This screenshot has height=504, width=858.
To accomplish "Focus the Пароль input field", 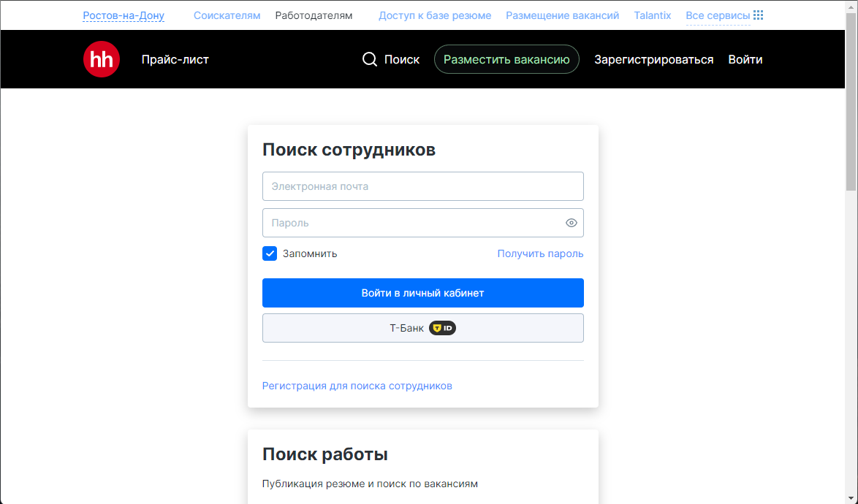I will click(x=423, y=223).
